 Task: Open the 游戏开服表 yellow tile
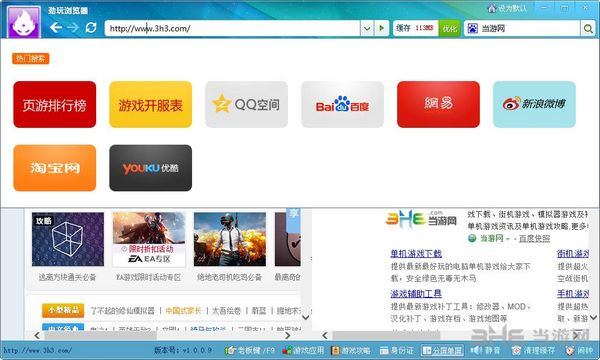click(151, 104)
